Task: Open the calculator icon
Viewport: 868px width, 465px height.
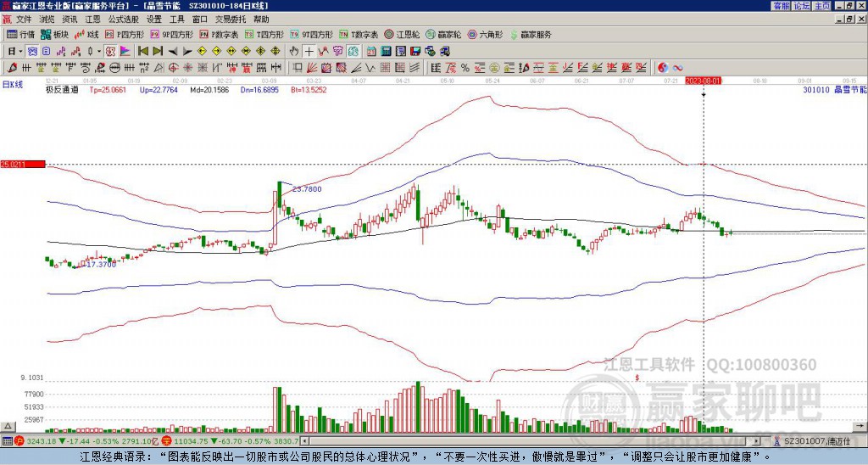Action: tap(387, 52)
